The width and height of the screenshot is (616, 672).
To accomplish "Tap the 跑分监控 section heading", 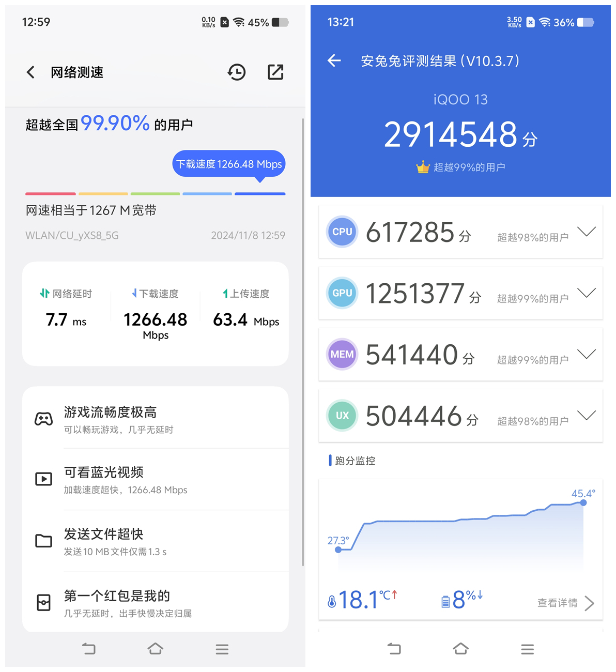I will coord(355,461).
